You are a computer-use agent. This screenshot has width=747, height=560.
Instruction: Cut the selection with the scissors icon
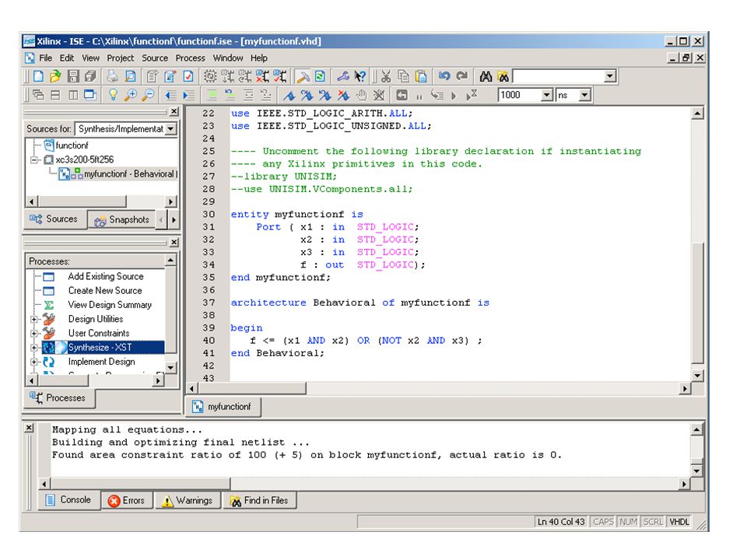[x=386, y=76]
